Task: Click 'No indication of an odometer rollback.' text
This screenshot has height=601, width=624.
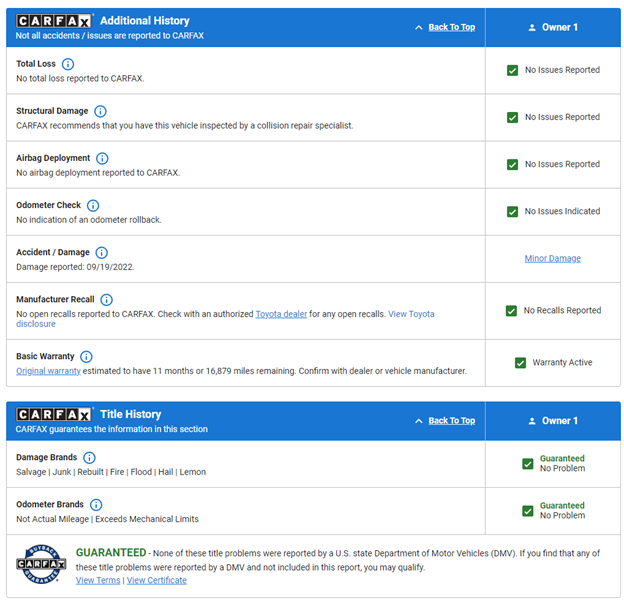Action: click(x=89, y=220)
